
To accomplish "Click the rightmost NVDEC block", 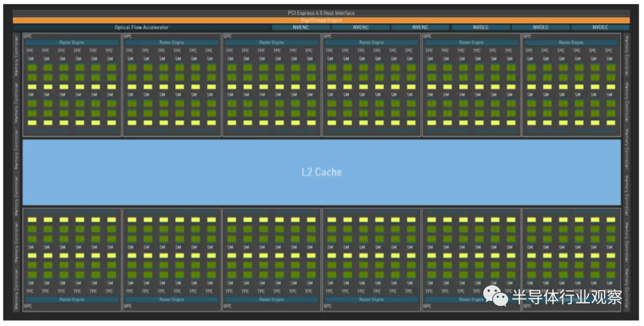I will pyautogui.click(x=600, y=27).
